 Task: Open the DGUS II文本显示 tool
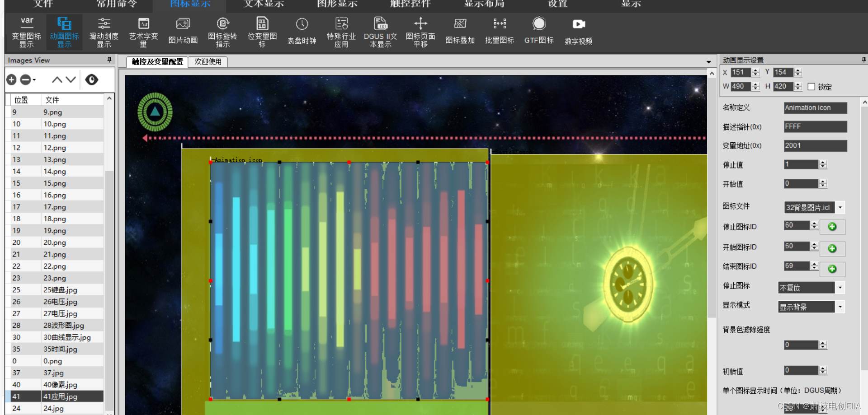(x=380, y=31)
